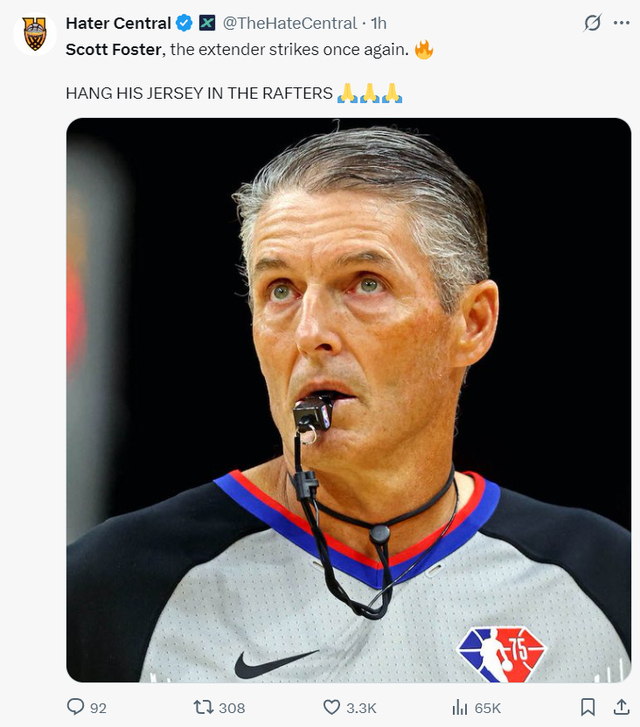Click the 1h timestamp link
This screenshot has width=640, height=727.
click(379, 23)
